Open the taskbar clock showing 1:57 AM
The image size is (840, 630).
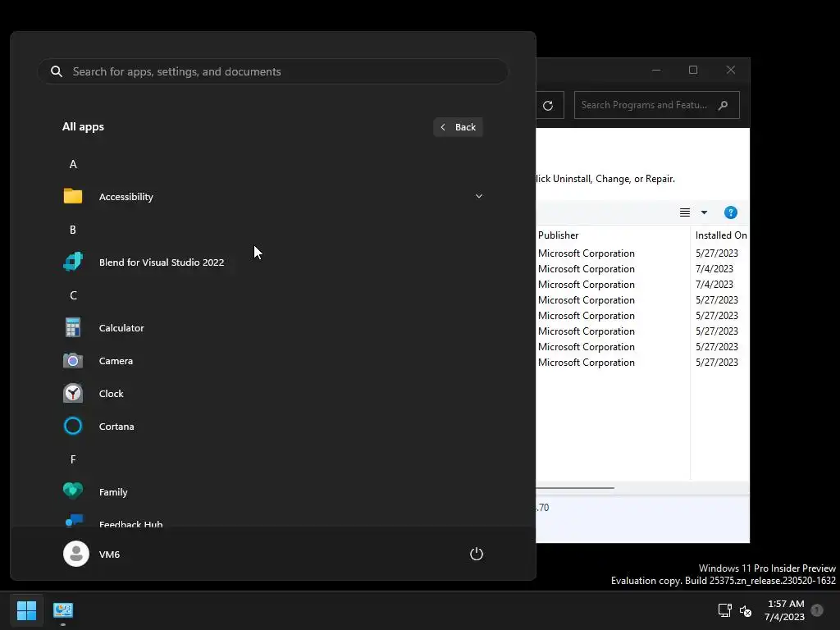coord(785,610)
